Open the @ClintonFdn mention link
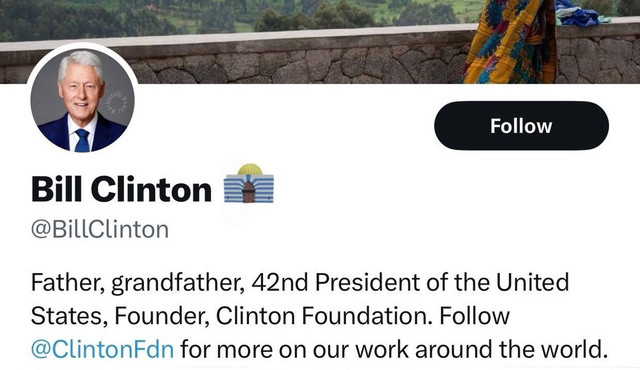The height and width of the screenshot is (370, 640). pos(102,350)
